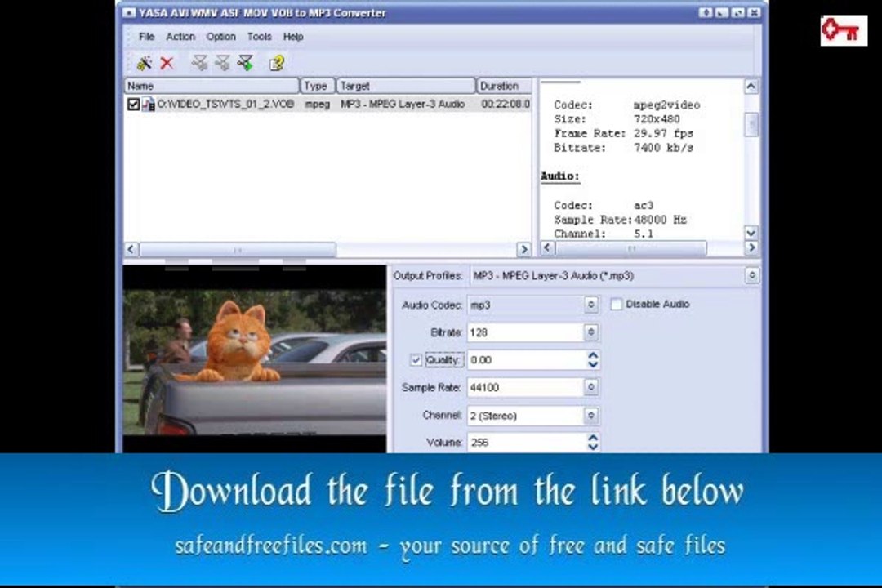882x588 pixels.
Task: Sort by the Duration column header
Action: pyautogui.click(x=504, y=86)
